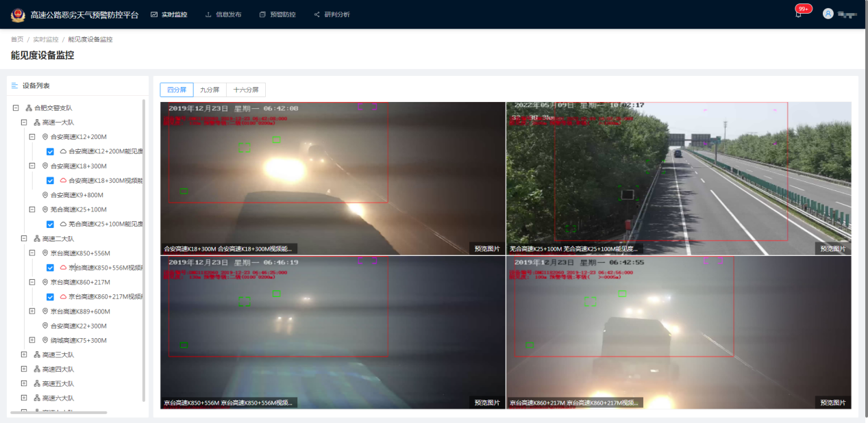The width and height of the screenshot is (868, 423).
Task: Open the notification bell with 99+ badge
Action: click(798, 14)
